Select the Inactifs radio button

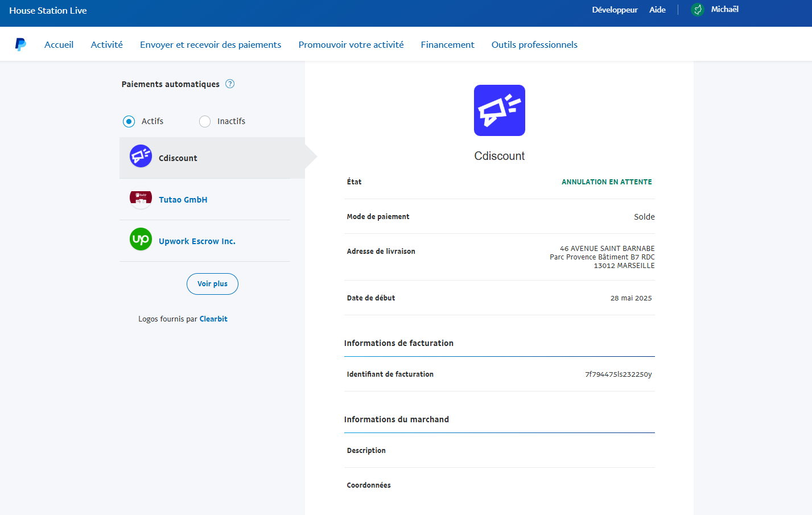coord(205,121)
